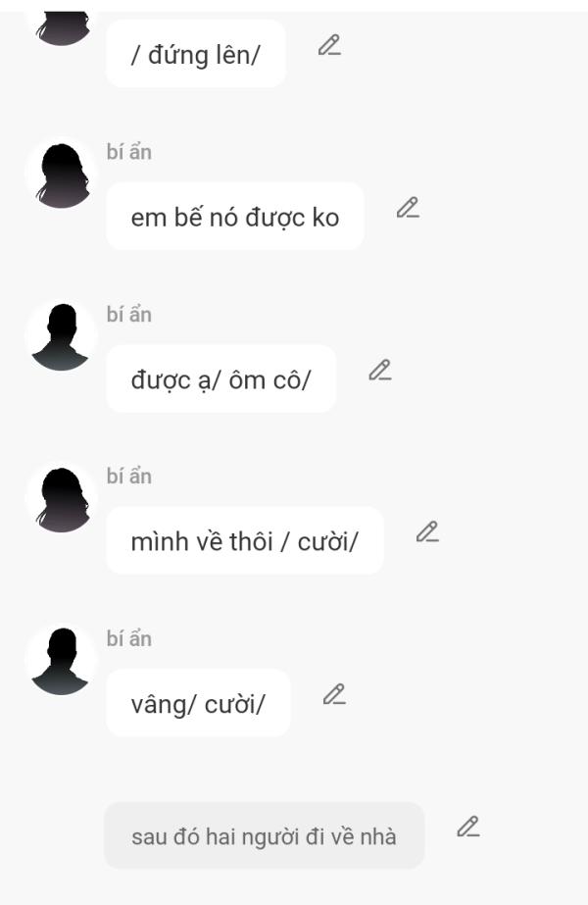The image size is (588, 905).
Task: Tap female avatar next to "mình về thôi"
Action: (61, 497)
